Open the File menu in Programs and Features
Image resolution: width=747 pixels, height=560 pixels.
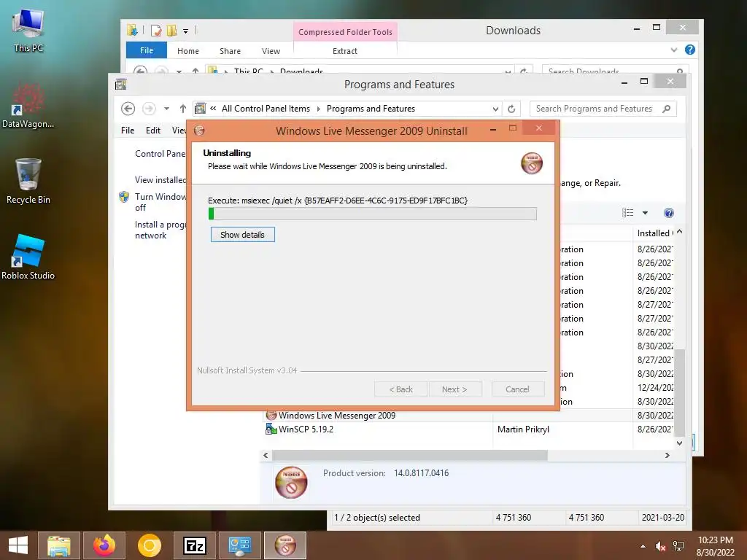tap(127, 131)
